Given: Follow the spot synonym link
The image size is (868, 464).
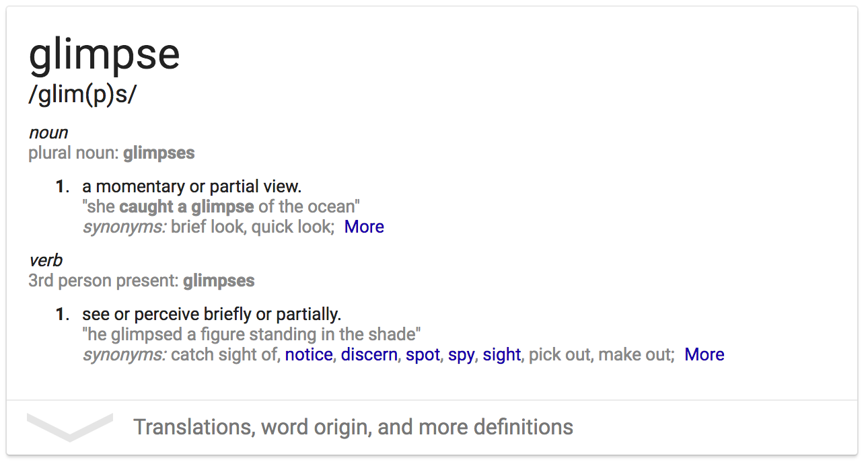Looking at the screenshot, I should tap(423, 354).
